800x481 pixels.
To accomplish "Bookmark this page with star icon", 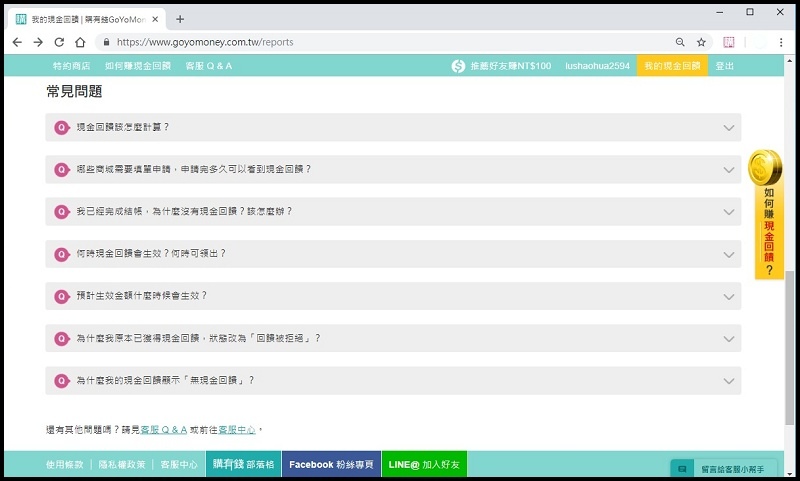I will pos(702,42).
